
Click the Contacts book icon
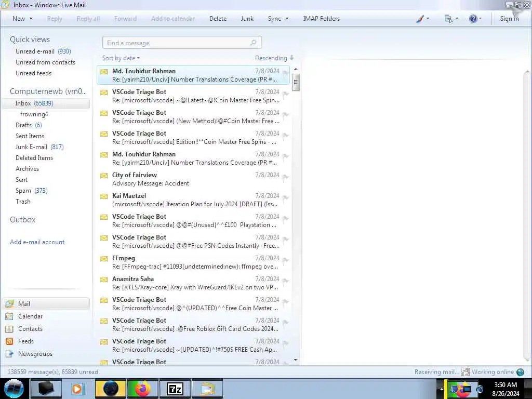pos(9,329)
